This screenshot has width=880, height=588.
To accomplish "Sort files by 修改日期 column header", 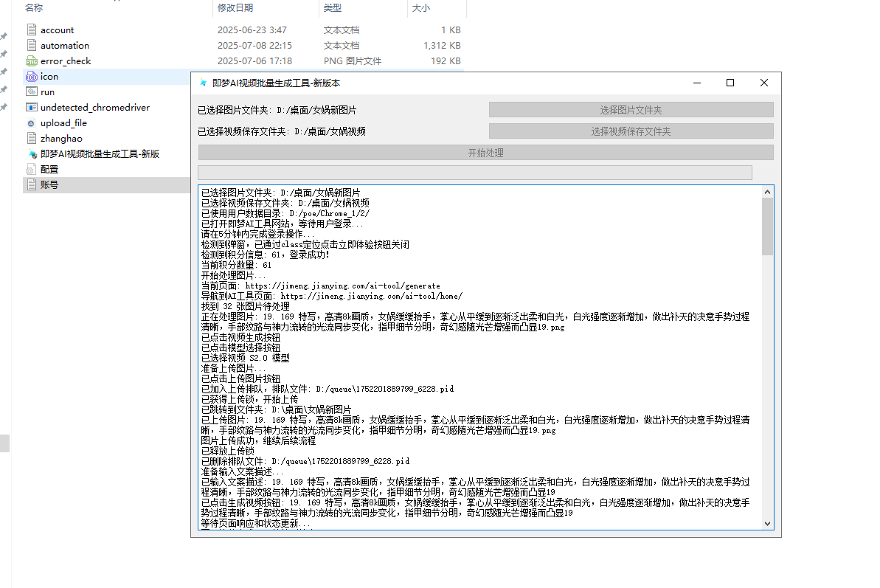I will pyautogui.click(x=235, y=8).
